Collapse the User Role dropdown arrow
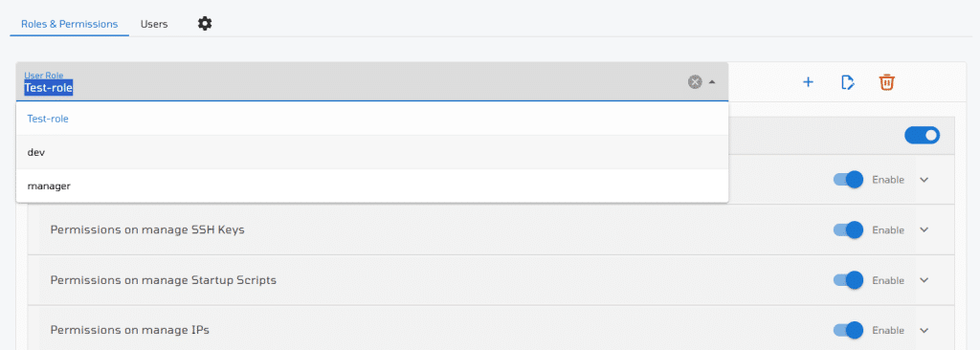The height and width of the screenshot is (350, 980). [x=712, y=82]
